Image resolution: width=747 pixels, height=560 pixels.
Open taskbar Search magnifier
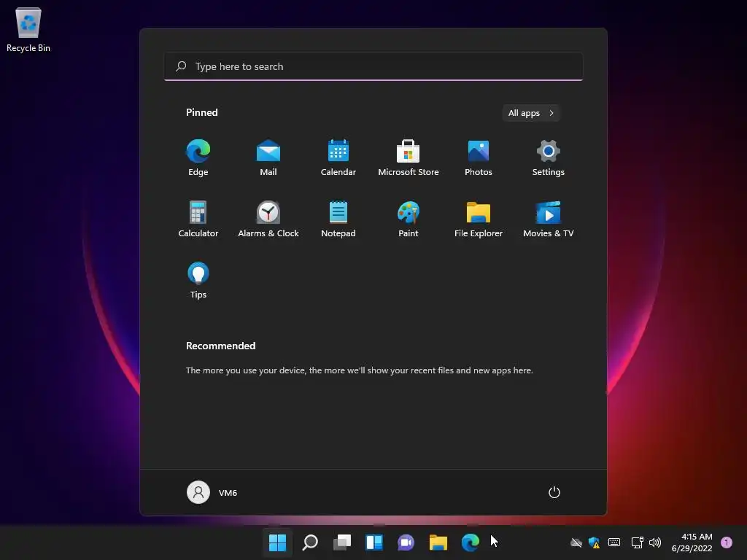309,542
